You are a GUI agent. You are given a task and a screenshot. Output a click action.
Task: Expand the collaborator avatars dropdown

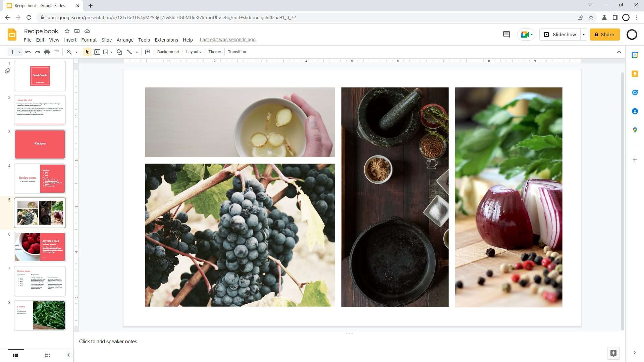[531, 34]
